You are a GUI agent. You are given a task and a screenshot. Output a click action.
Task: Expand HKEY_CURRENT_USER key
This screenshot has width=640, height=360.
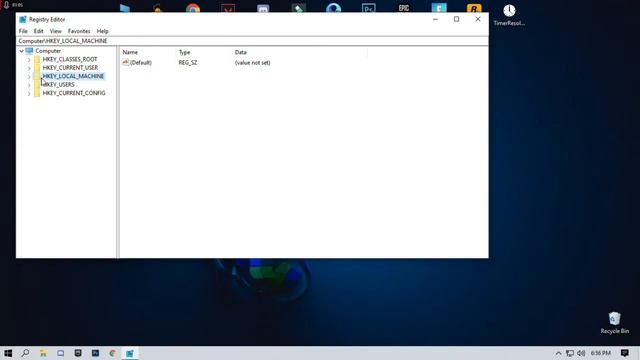click(29, 68)
